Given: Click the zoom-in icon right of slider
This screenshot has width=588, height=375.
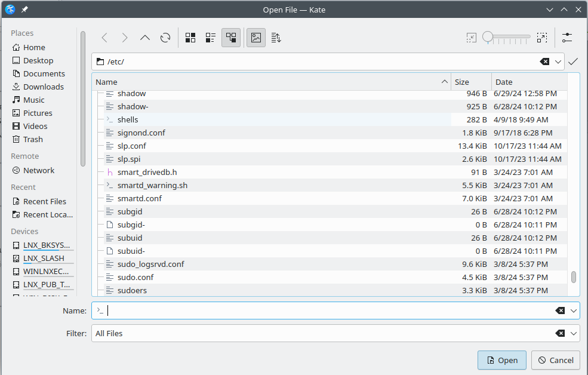Looking at the screenshot, I should tap(541, 38).
